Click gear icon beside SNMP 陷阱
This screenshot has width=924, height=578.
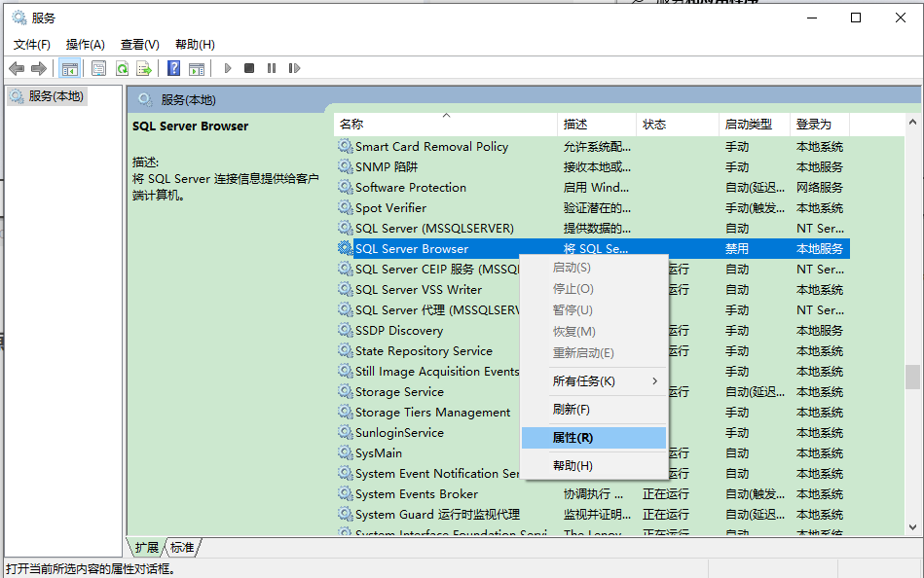tap(346, 166)
